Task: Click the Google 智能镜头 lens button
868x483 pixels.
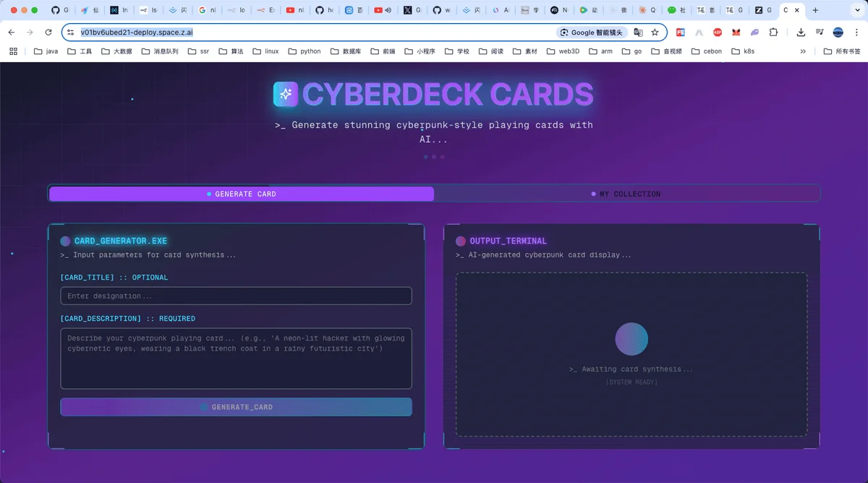Action: (x=592, y=33)
